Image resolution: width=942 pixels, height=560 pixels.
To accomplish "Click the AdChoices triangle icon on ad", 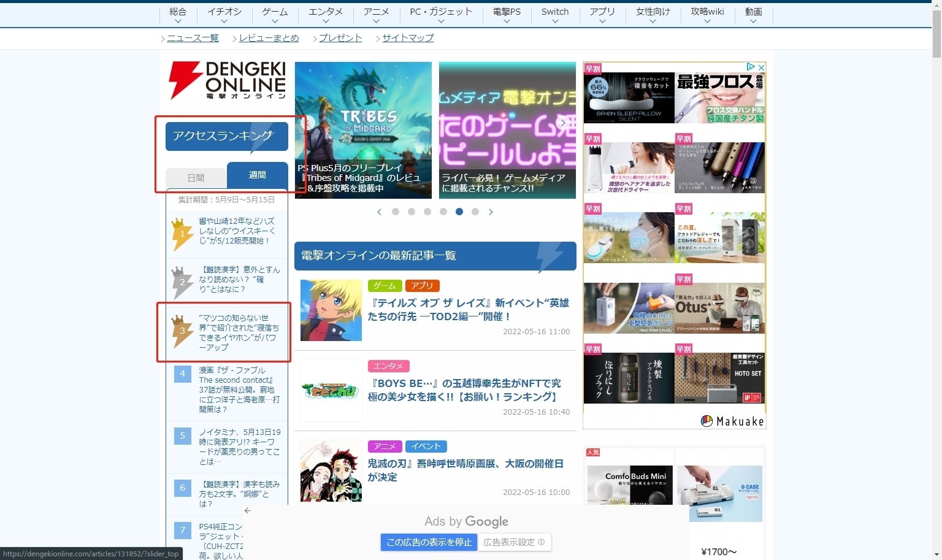I will (750, 67).
